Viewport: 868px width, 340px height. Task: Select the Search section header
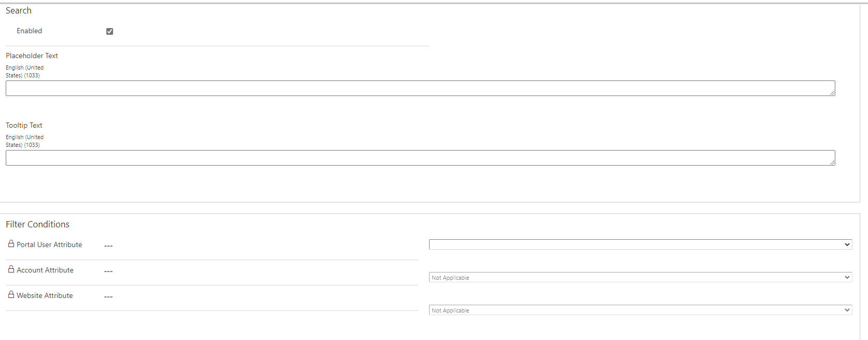[x=18, y=10]
